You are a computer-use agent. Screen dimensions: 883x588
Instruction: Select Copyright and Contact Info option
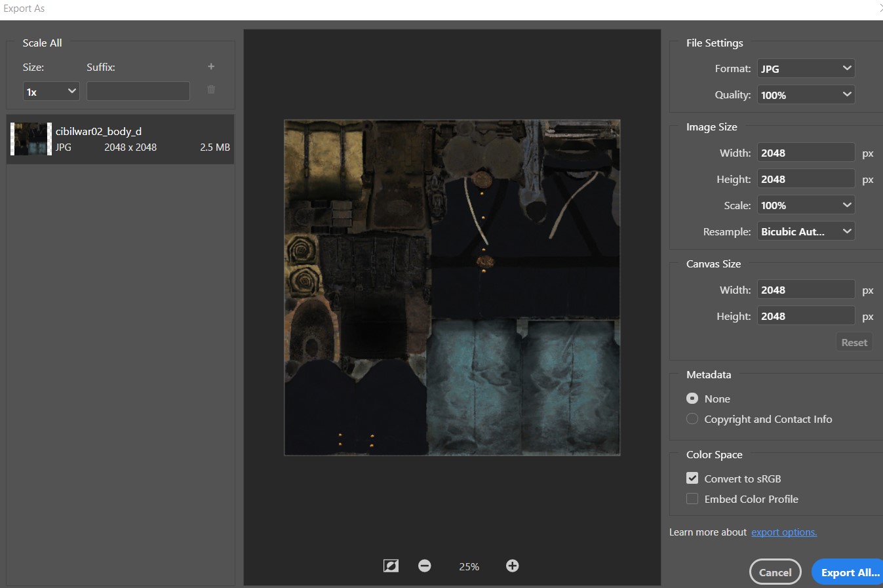[692, 419]
